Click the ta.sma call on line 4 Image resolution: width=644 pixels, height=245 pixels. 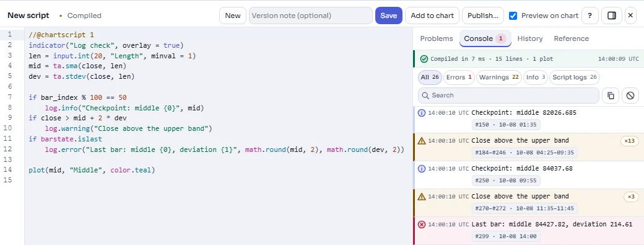tap(90, 66)
